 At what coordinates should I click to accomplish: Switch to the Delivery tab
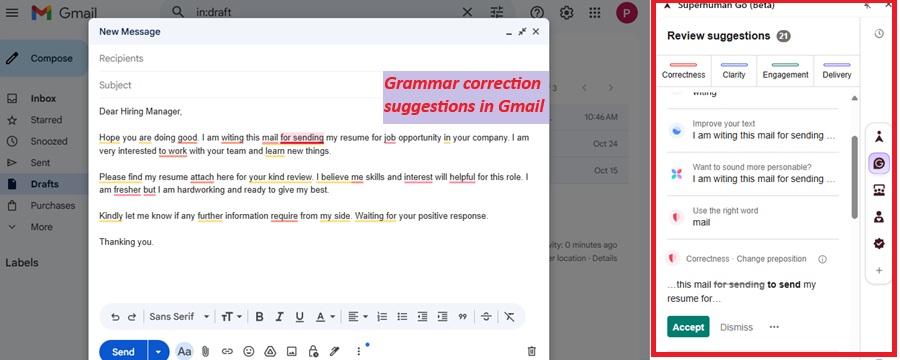tap(836, 71)
